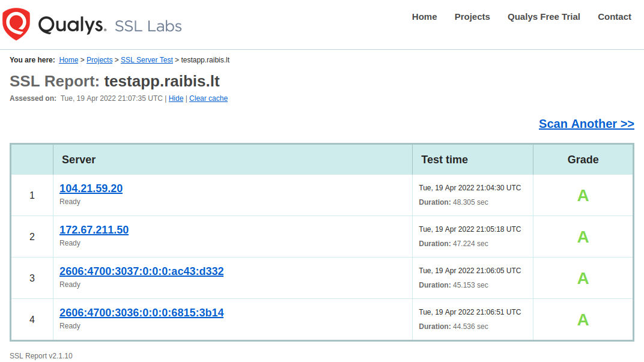Open report for IPv6 server ending 3b14
The image size is (644, 362).
click(x=141, y=313)
